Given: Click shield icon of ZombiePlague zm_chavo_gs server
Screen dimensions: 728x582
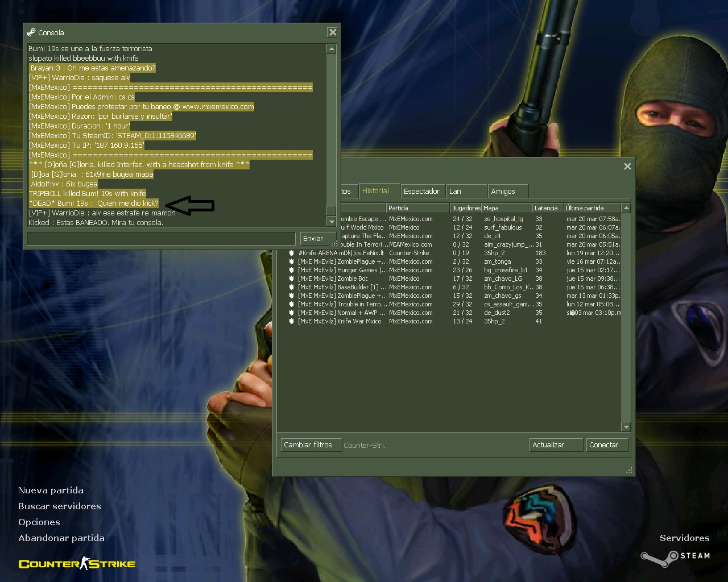Looking at the screenshot, I should (291, 296).
